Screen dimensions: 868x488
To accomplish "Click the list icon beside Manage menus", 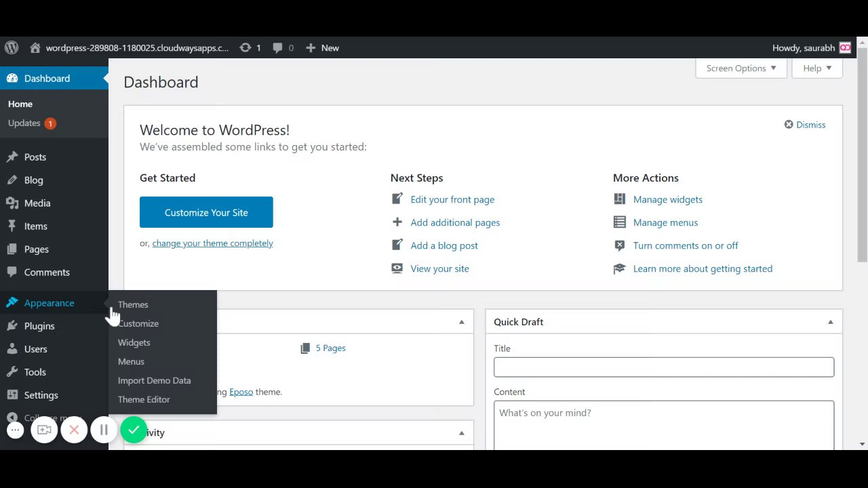I will point(619,222).
